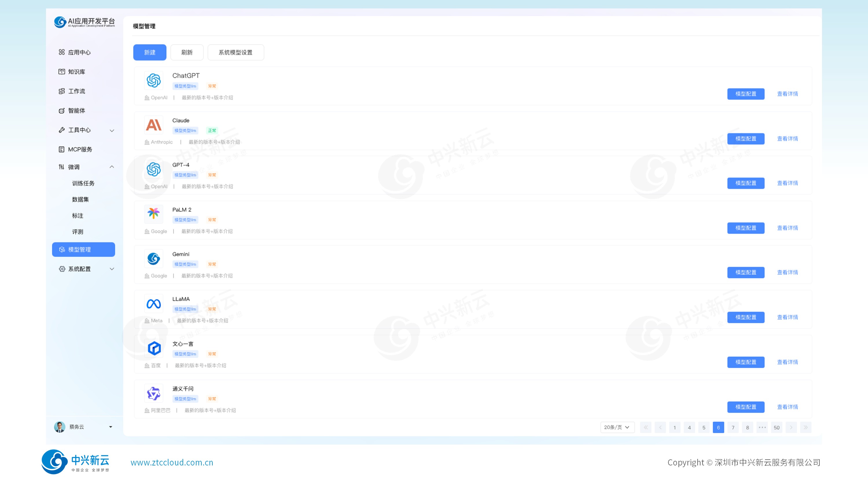Screen dimensions: 868x488
Task: Click the 刷新 button
Action: (x=187, y=52)
